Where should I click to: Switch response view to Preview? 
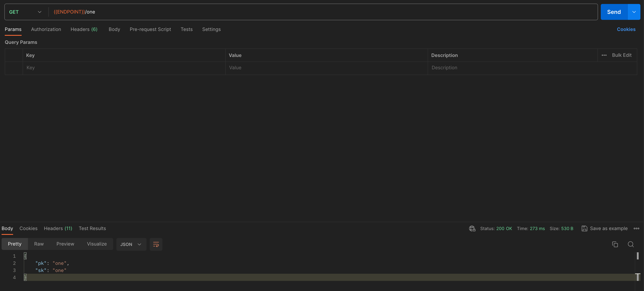click(x=65, y=244)
